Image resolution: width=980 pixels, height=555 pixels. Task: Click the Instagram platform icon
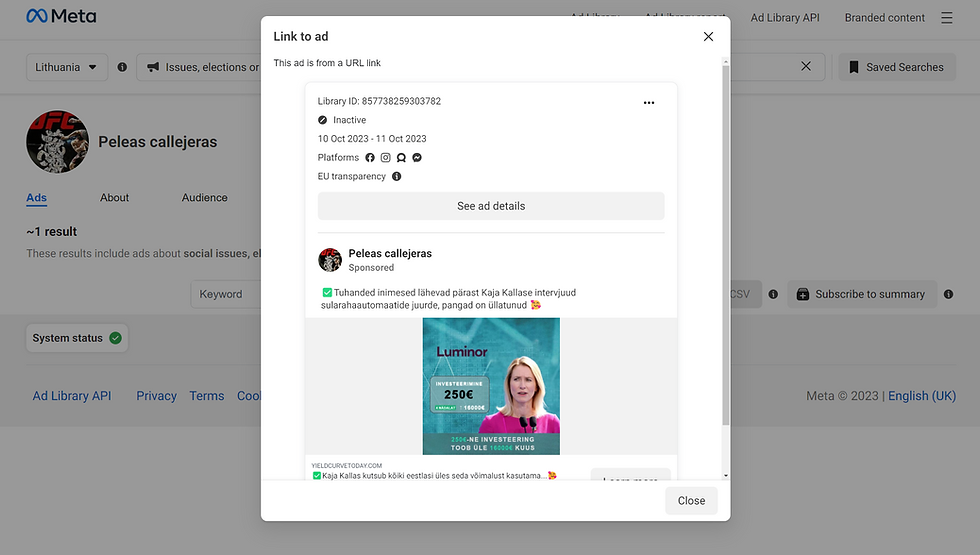click(x=386, y=158)
